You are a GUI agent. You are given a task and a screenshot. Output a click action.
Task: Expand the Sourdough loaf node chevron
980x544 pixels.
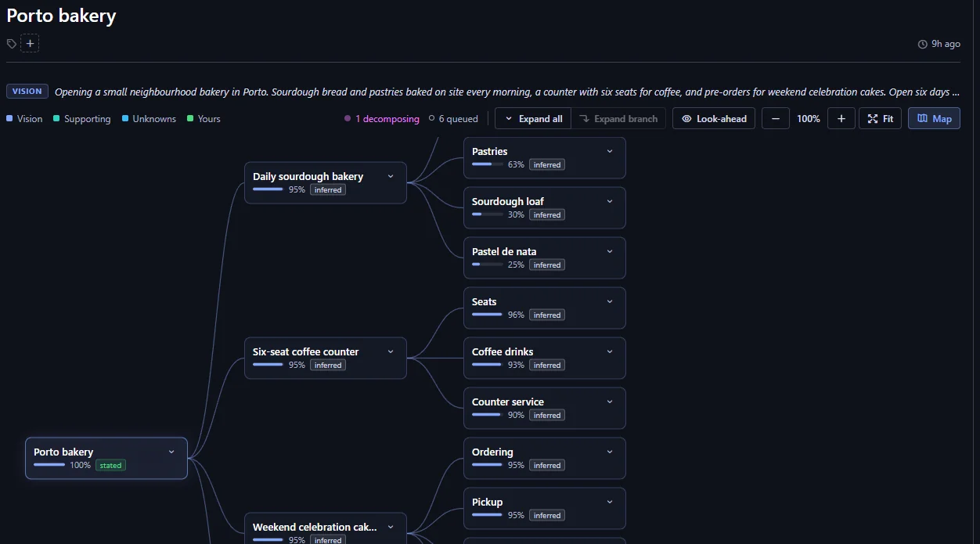pos(610,201)
